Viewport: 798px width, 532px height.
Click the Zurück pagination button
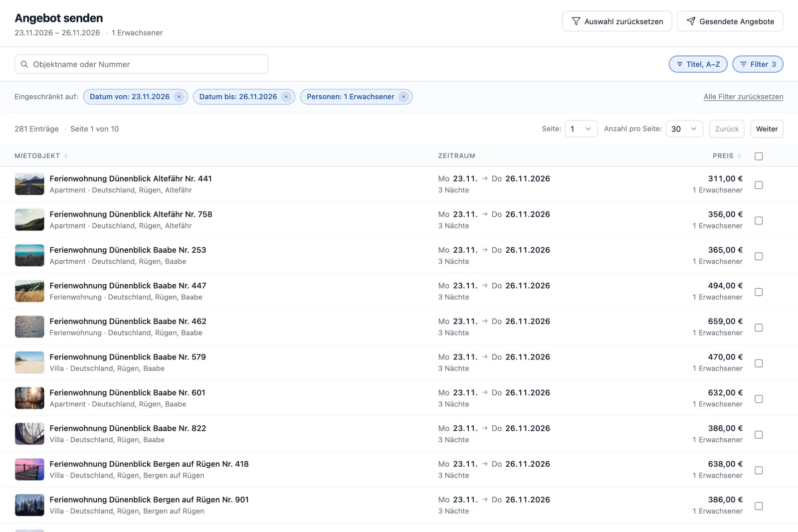point(727,129)
